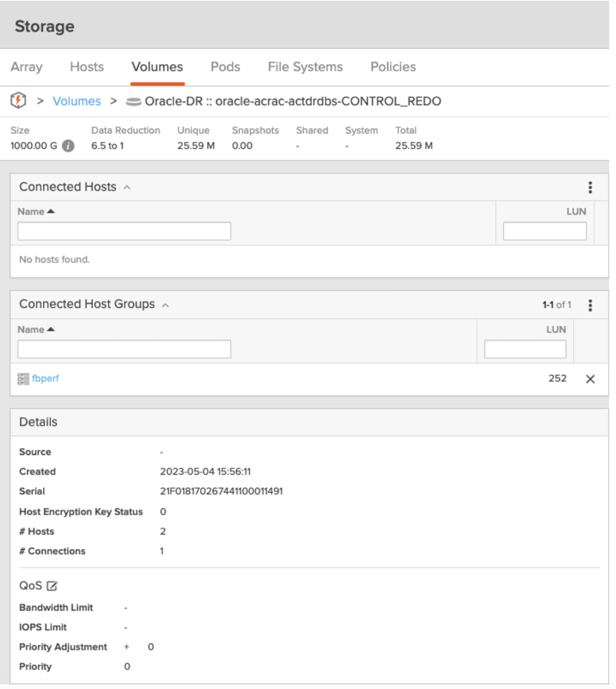
Task: Collapse the Connected Host Groups panel
Action: [x=165, y=305]
